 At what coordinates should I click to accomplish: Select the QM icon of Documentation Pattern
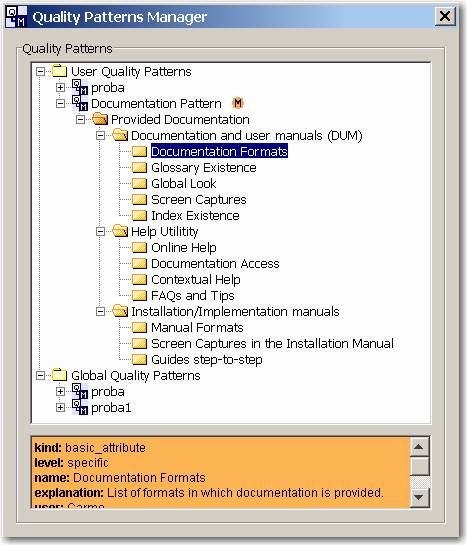point(80,103)
